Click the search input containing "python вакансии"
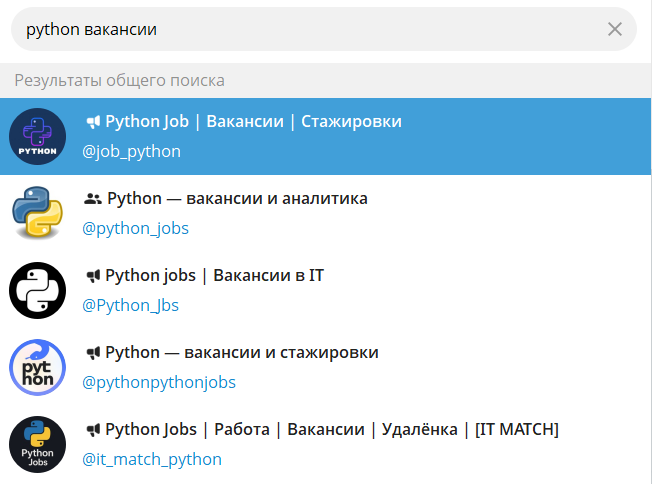 [x=300, y=29]
